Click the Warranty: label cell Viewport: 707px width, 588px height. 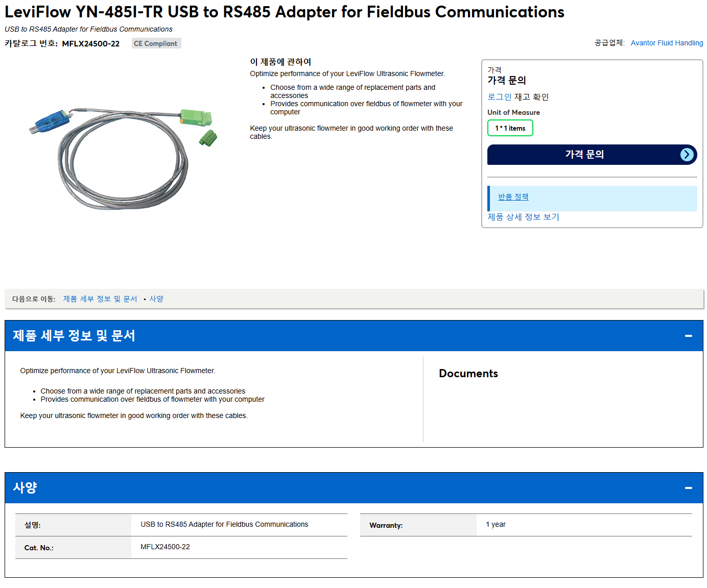[x=418, y=525]
